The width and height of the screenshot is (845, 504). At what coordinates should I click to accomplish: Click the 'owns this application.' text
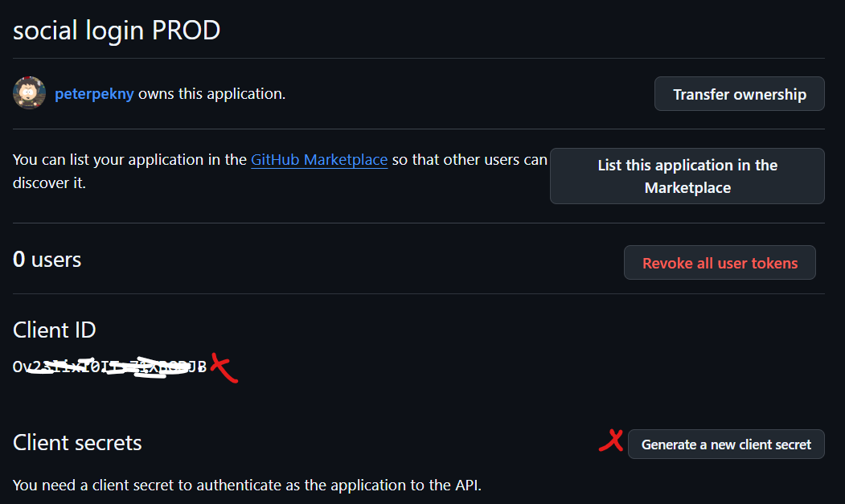click(211, 94)
